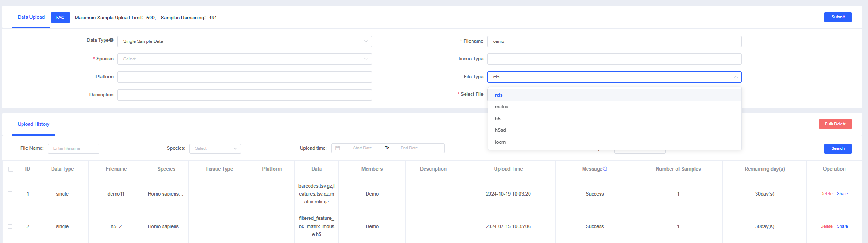Screen dimensions: 868x243
Task: Expand the Species dropdown in upload form
Action: 244,59
